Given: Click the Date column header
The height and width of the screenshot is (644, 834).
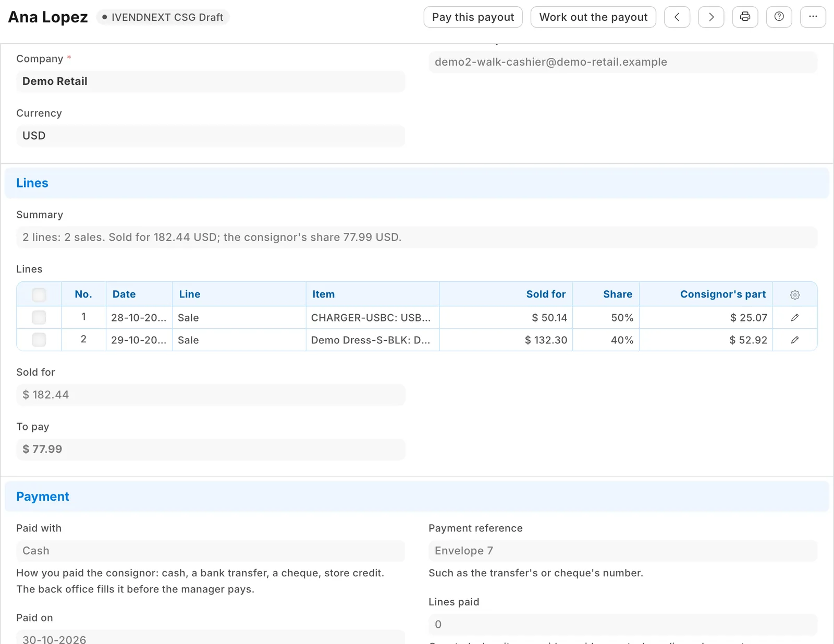Looking at the screenshot, I should pyautogui.click(x=139, y=294).
